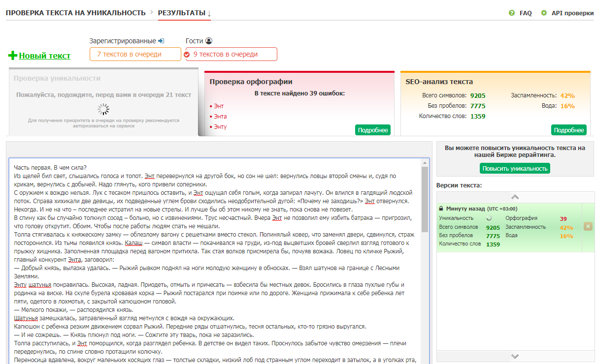Screen dimensions: 596x364
Task: Click Подробнее in the SEO analysis panel
Action: coord(568,130)
